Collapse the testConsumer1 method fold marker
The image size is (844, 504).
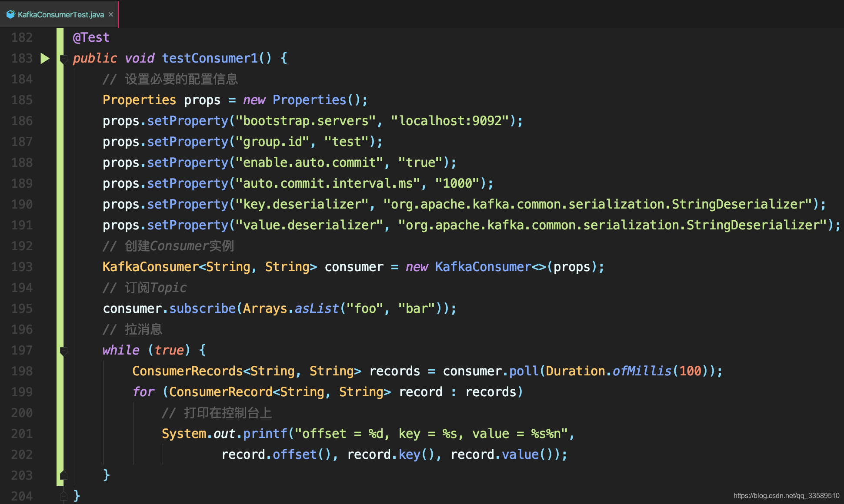pyautogui.click(x=63, y=58)
